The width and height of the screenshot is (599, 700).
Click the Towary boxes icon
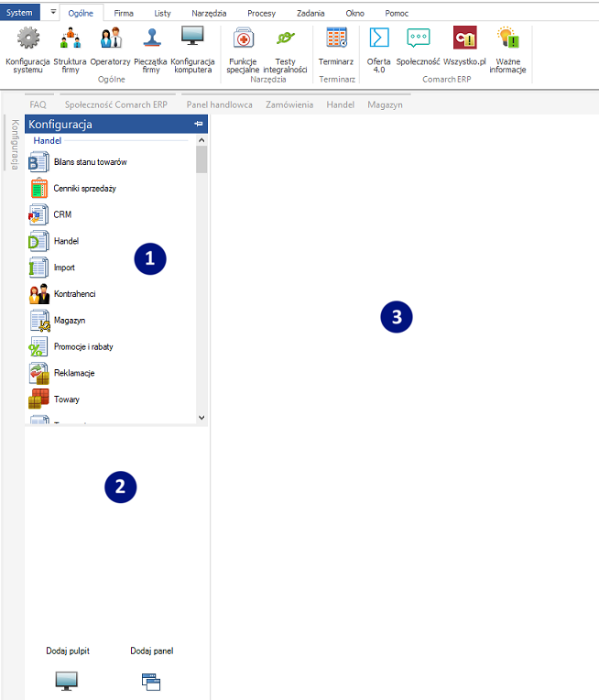point(38,399)
